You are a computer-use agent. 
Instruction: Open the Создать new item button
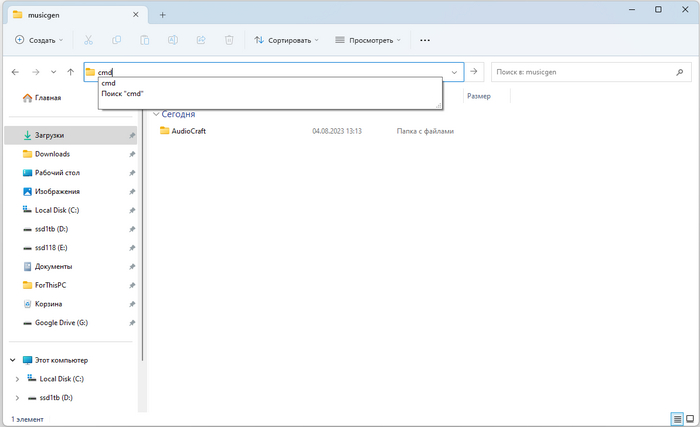pyautogui.click(x=39, y=40)
